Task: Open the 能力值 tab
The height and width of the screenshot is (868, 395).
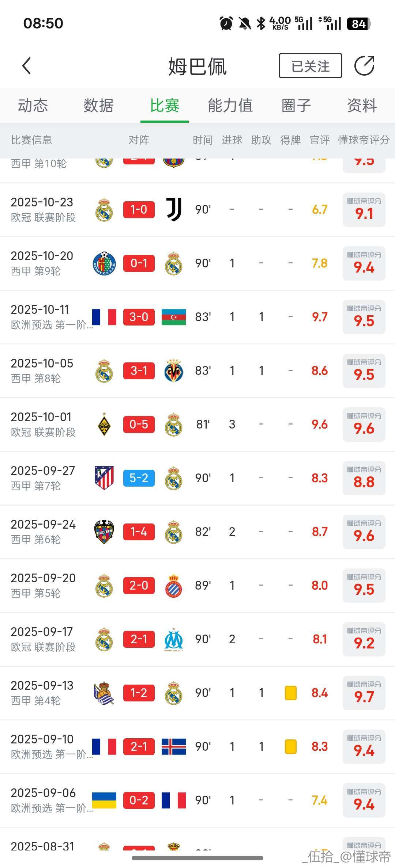Action: coord(230,106)
